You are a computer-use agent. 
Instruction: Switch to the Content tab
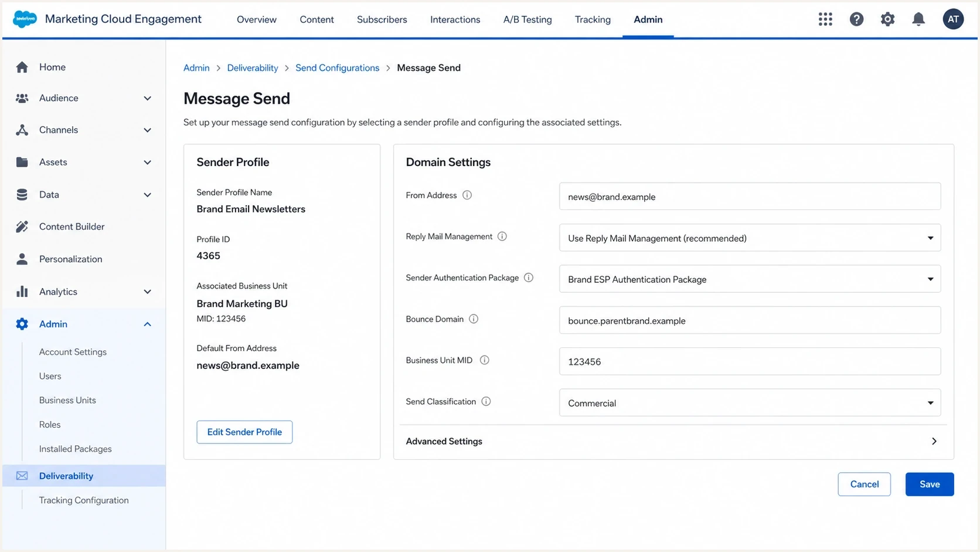tap(317, 19)
